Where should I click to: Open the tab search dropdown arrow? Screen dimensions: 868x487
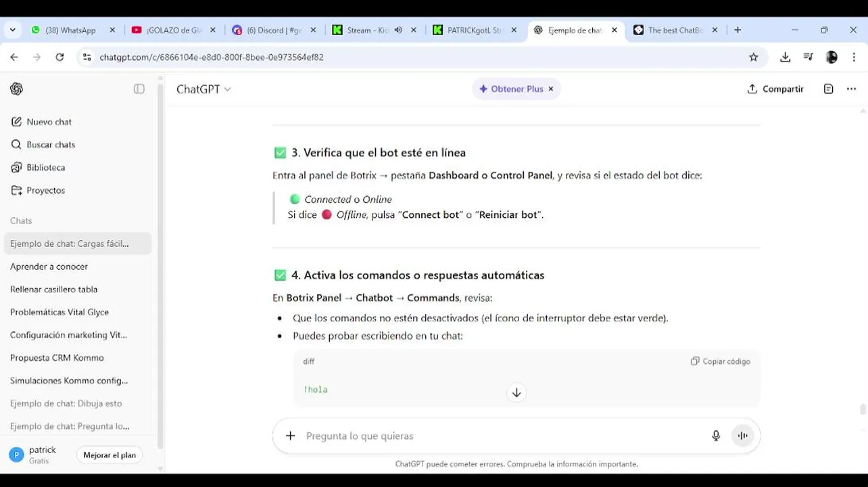coord(13,30)
